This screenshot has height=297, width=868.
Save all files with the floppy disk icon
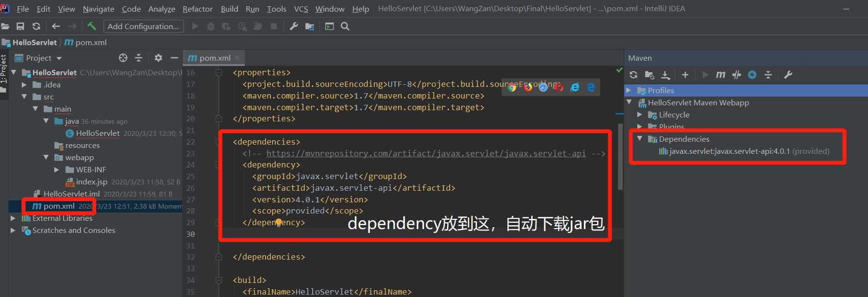tap(20, 26)
